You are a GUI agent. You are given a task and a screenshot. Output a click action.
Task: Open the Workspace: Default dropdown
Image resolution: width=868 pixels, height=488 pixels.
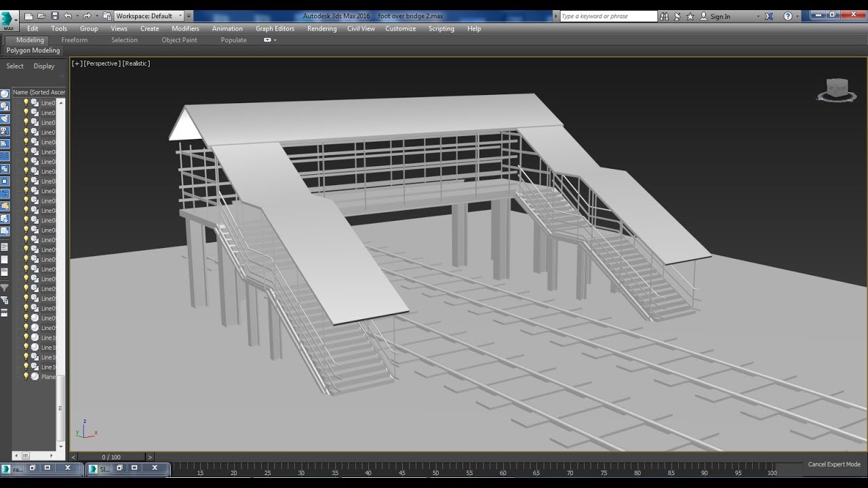[x=149, y=16]
